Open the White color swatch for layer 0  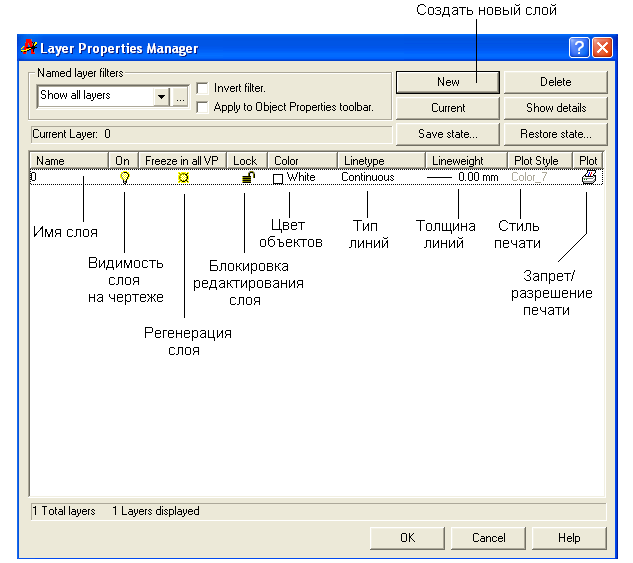tap(278, 178)
